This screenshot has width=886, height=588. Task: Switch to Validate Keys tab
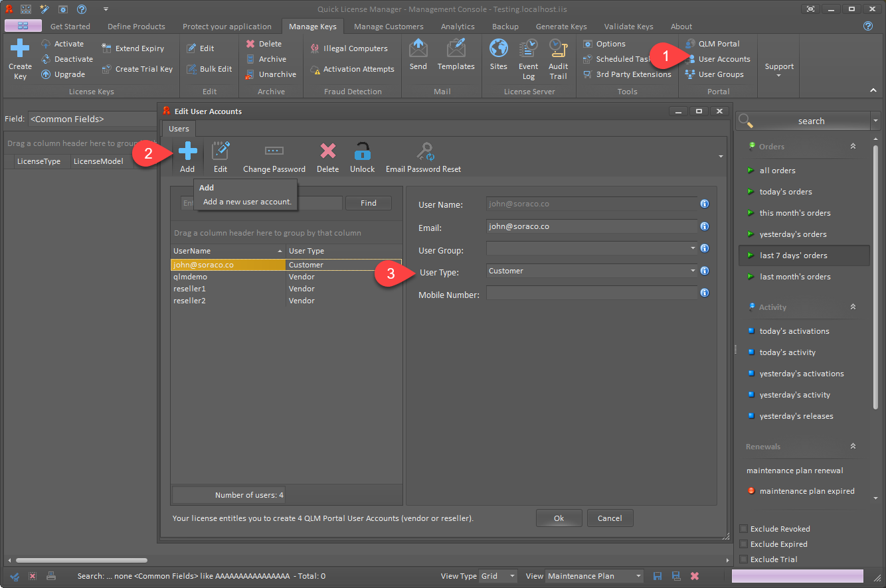tap(628, 27)
